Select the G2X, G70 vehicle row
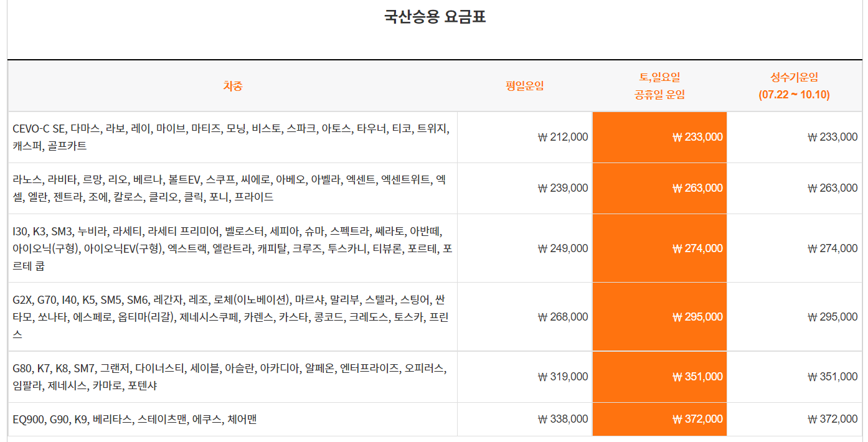868x442 pixels. [x=230, y=316]
